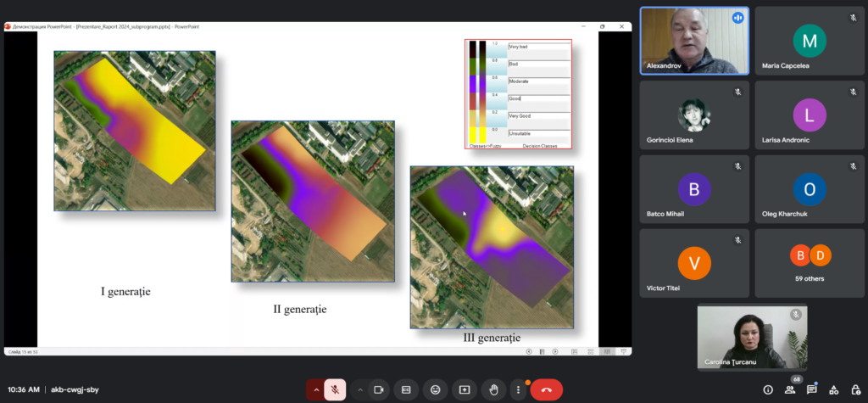The image size is (868, 403).
Task: Raise your hand in the meeting
Action: [x=493, y=389]
